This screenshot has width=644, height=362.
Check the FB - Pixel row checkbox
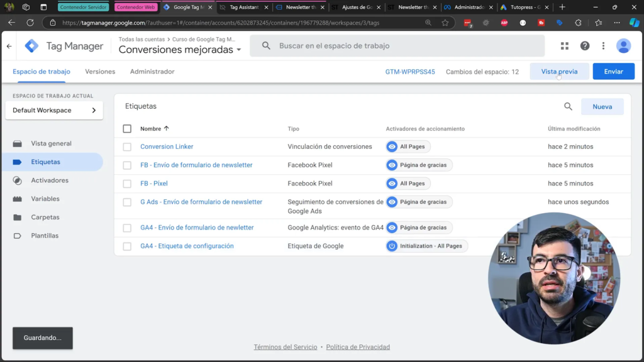(x=127, y=184)
